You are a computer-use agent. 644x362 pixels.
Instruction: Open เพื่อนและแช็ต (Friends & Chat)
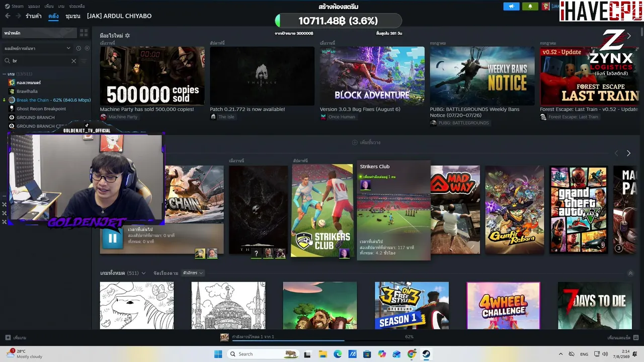click(622, 338)
